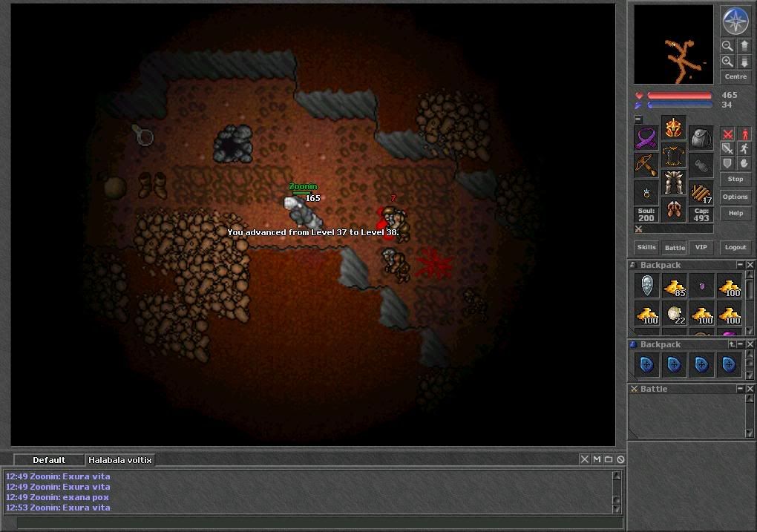This screenshot has height=532, width=757.
Task: Click the crossbow in weapon slot
Action: (646, 165)
